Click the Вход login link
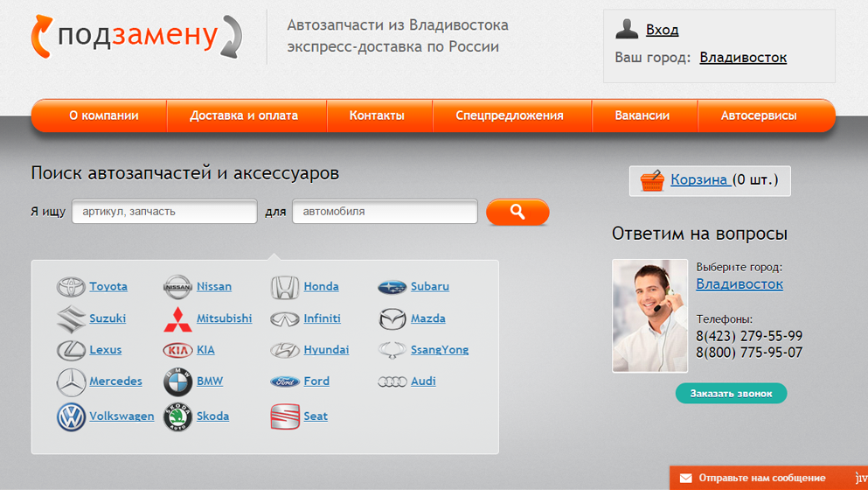Viewport: 868px width, 490px height. click(x=662, y=30)
